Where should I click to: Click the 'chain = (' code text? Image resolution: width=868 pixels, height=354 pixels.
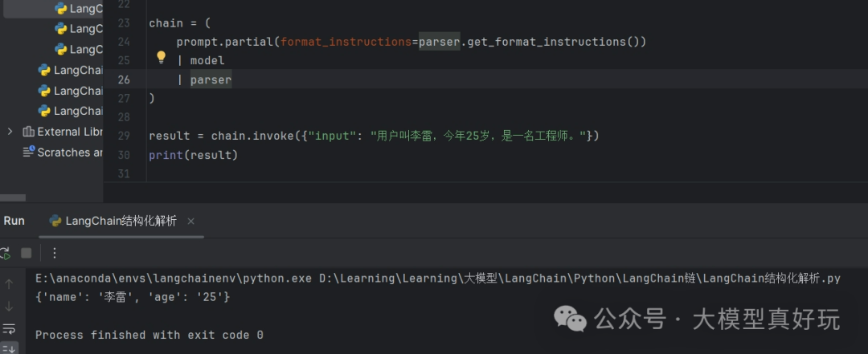[x=180, y=23]
